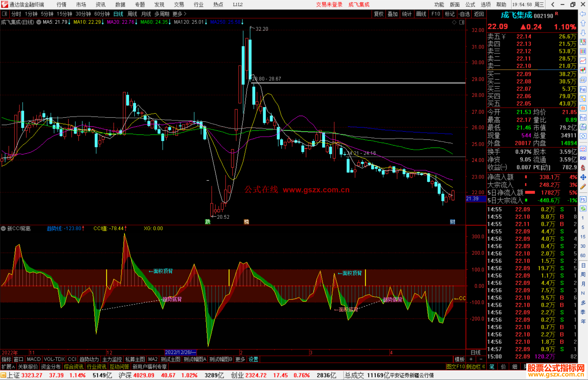Select the pencil drawing tool icon
The width and height of the screenshot is (588, 380).
(x=583, y=187)
